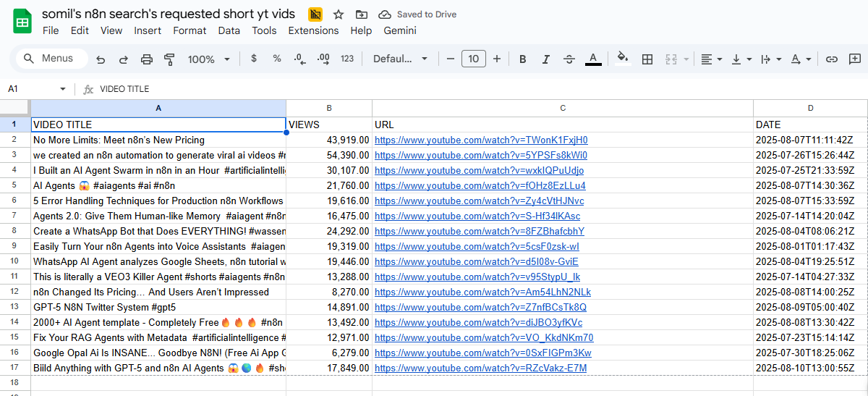
Task: Open the fill color picker
Action: tap(623, 59)
